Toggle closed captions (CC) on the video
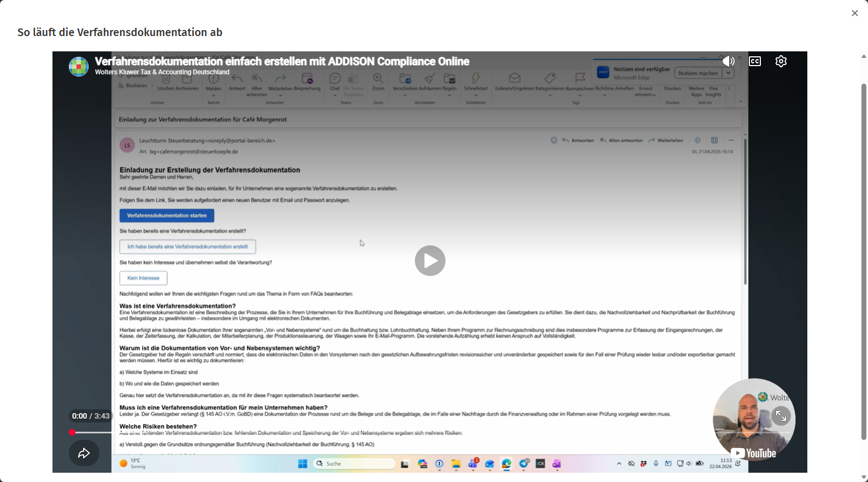868x482 pixels. click(x=755, y=61)
